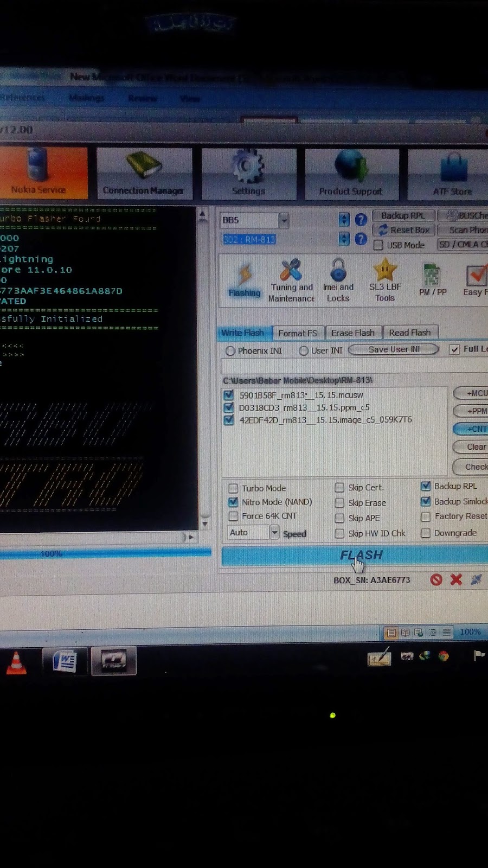The image size is (488, 868).
Task: Click the red X cancel icon
Action: (x=456, y=580)
